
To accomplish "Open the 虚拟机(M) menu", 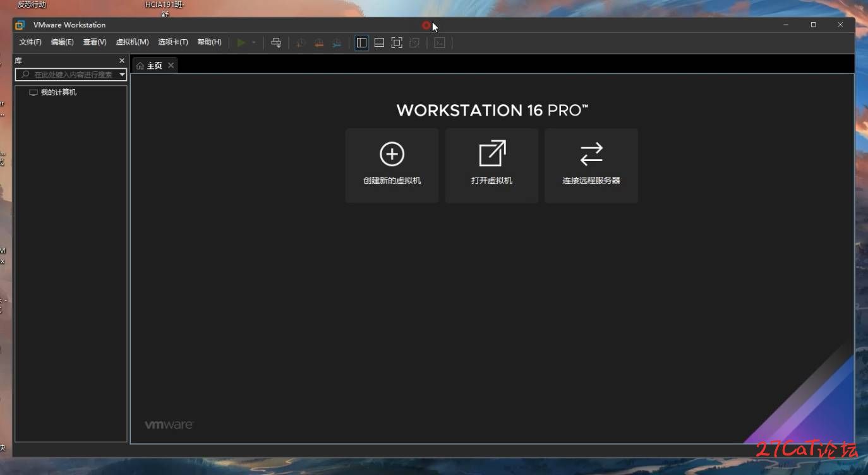I will coord(132,42).
